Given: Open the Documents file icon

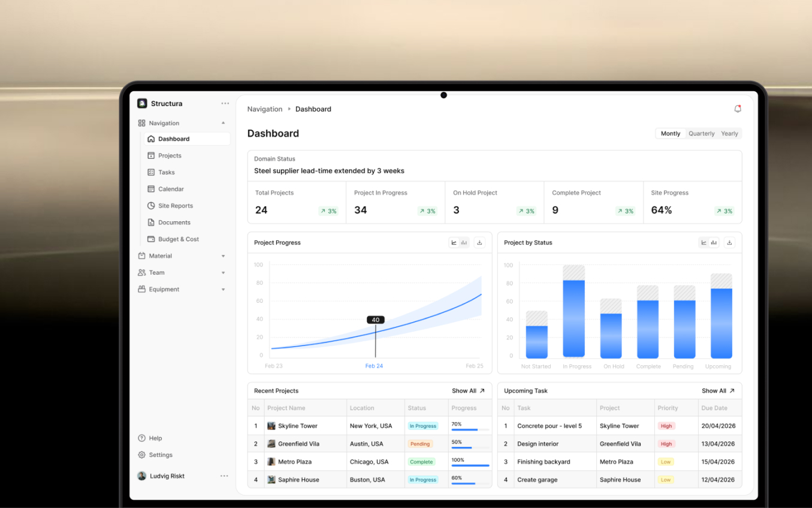Looking at the screenshot, I should 151,223.
